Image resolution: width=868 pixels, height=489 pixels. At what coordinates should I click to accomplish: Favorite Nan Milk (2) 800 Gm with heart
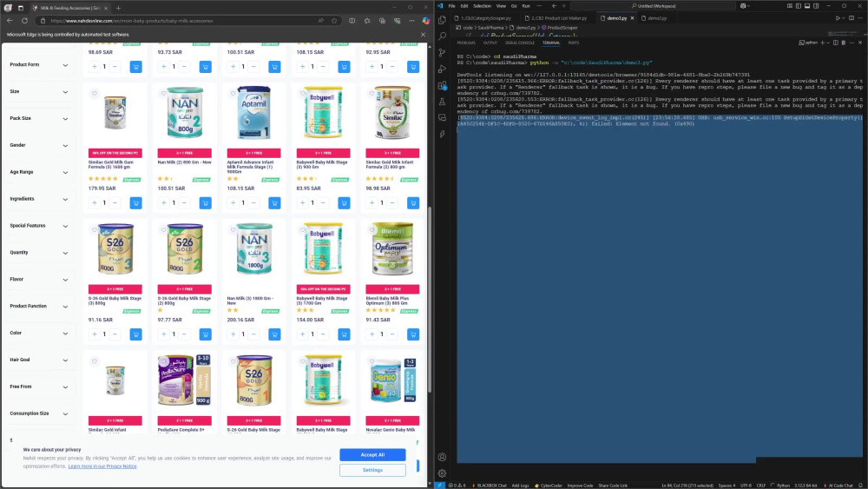pyautogui.click(x=164, y=93)
